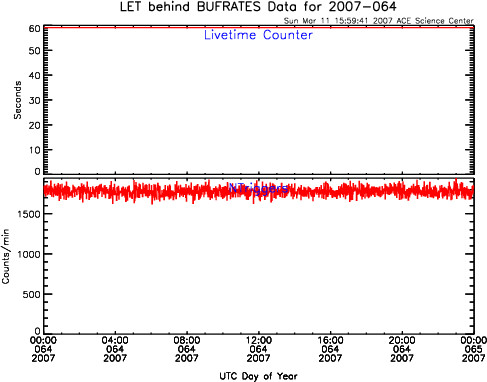Click the 00:00 064 2007 start marker
The height and width of the screenshot is (382, 487).
(43, 349)
